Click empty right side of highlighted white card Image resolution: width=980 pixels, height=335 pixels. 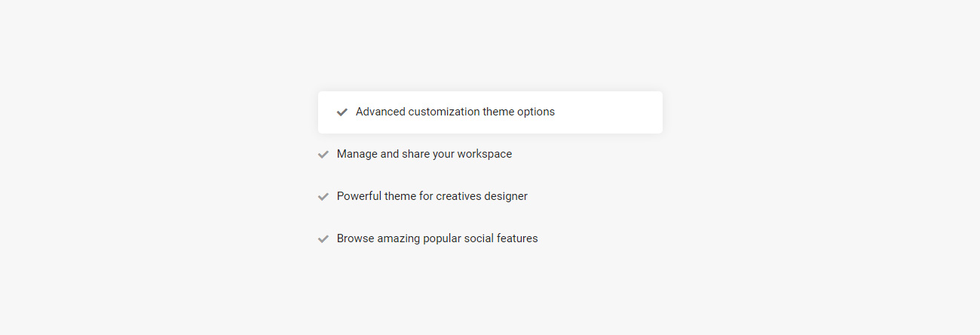tap(611, 112)
